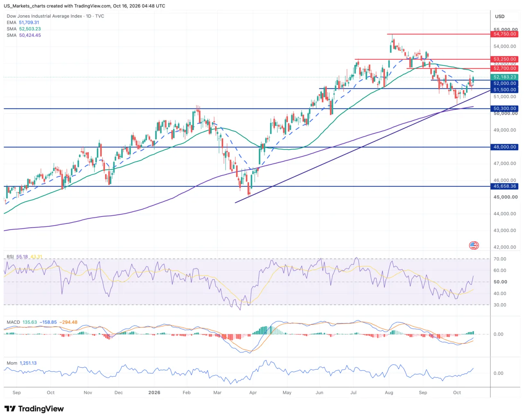
Task: Click the TradingView logo at bottom left
Action: click(34, 409)
